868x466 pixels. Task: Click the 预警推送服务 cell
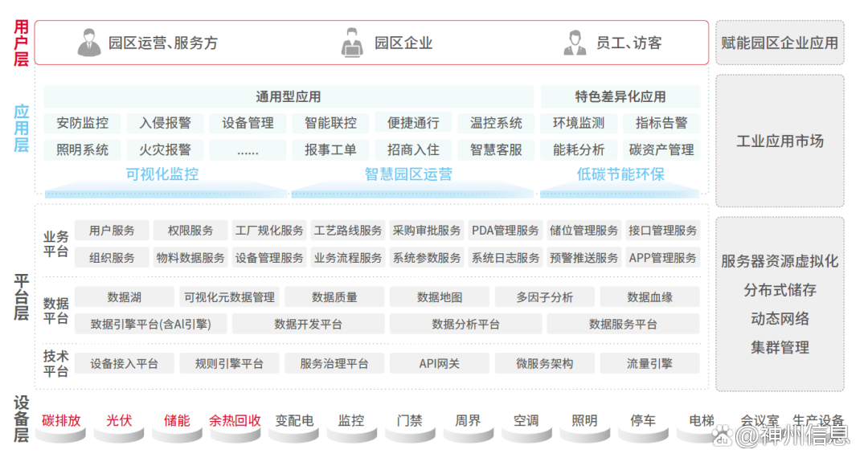[584, 257]
